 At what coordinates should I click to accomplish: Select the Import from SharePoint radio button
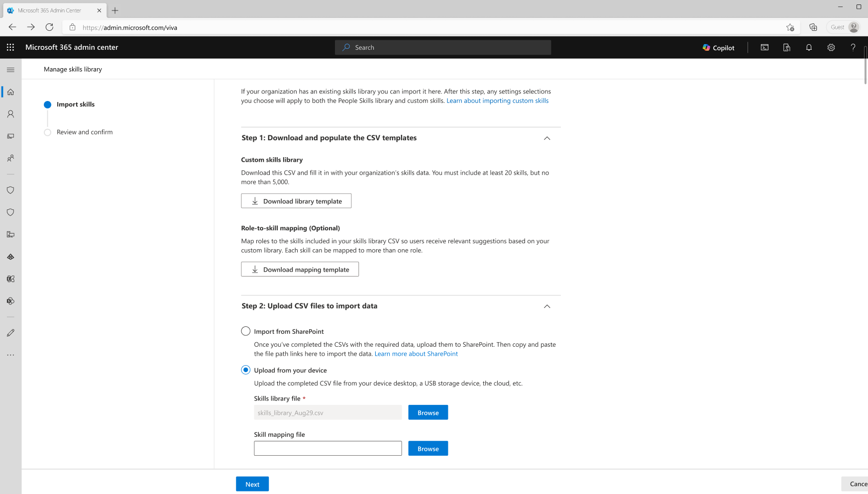(246, 331)
